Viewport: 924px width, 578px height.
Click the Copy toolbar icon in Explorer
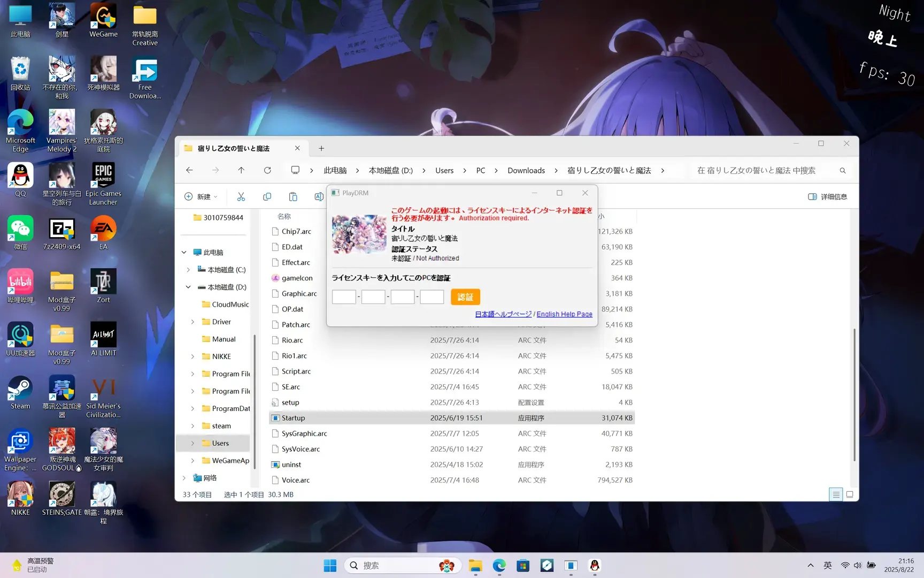coord(267,196)
